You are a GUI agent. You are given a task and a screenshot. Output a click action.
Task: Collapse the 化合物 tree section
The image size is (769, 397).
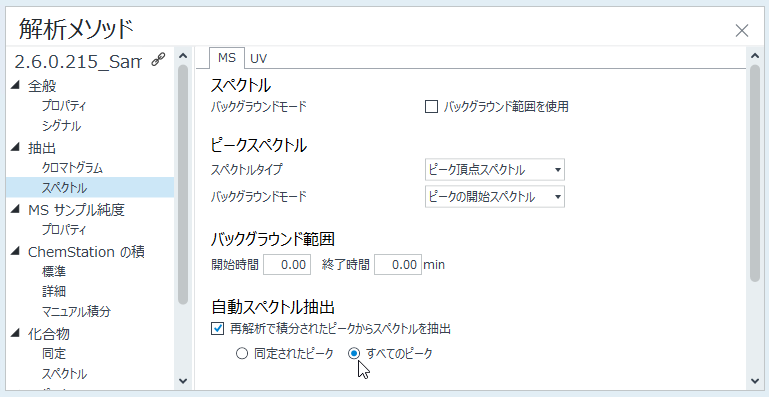(15, 333)
